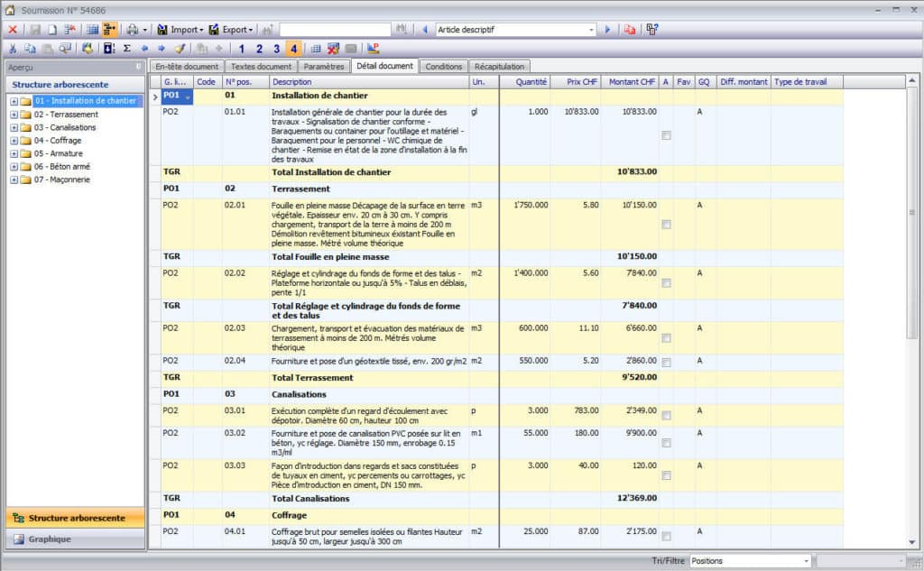924x571 pixels.
Task: Click the copy icon in second toolbar
Action: pyautogui.click(x=30, y=49)
